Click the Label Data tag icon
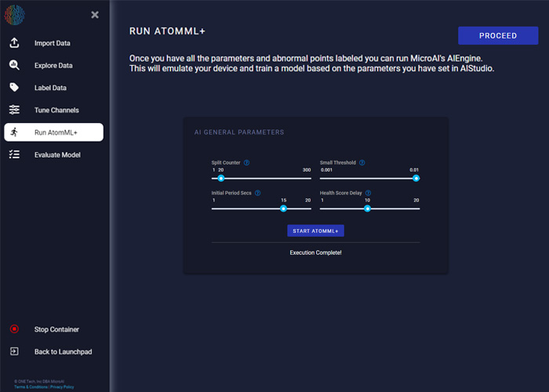Viewport: 549px width, 392px height. tap(14, 88)
